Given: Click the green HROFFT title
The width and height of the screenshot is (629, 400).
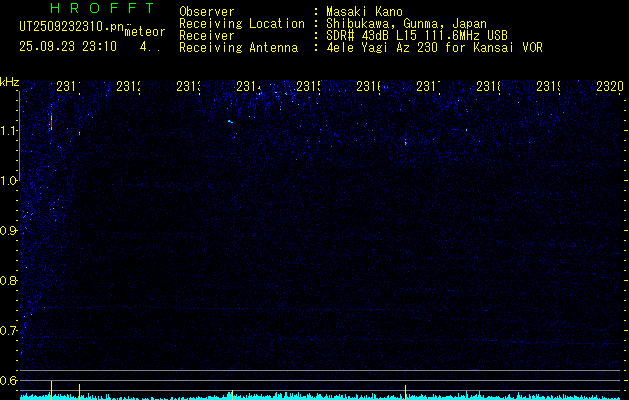Looking at the screenshot, I should [102, 8].
